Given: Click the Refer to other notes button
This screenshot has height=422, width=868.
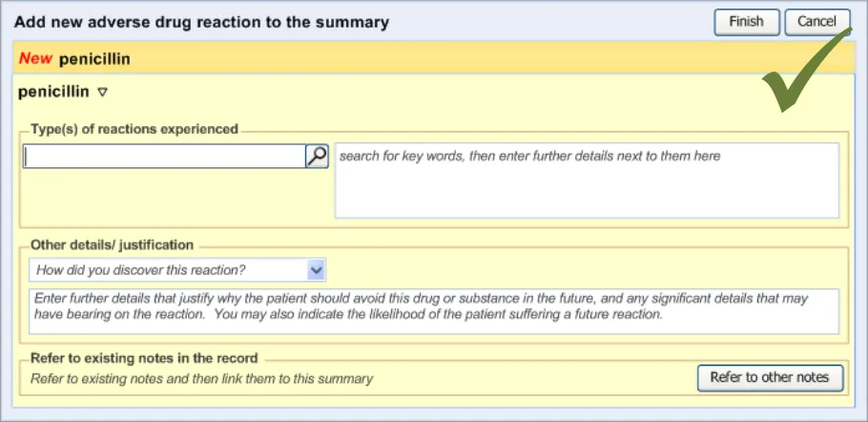Looking at the screenshot, I should pos(770,377).
